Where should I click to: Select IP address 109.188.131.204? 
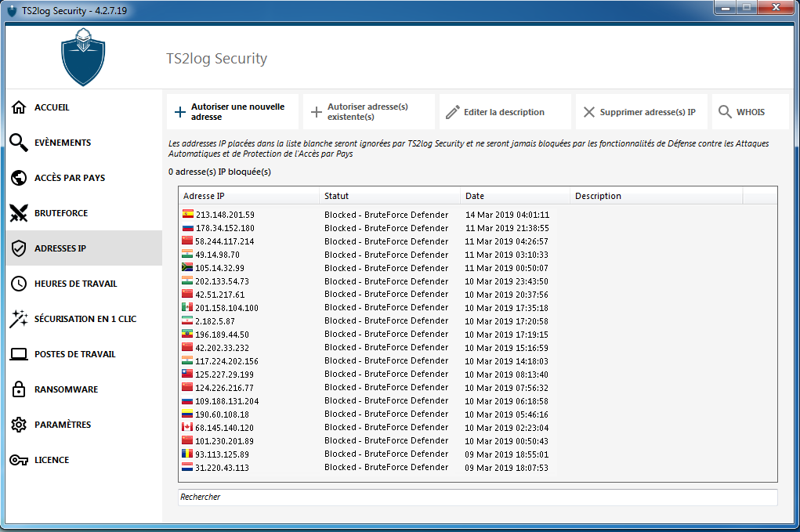[x=227, y=401]
